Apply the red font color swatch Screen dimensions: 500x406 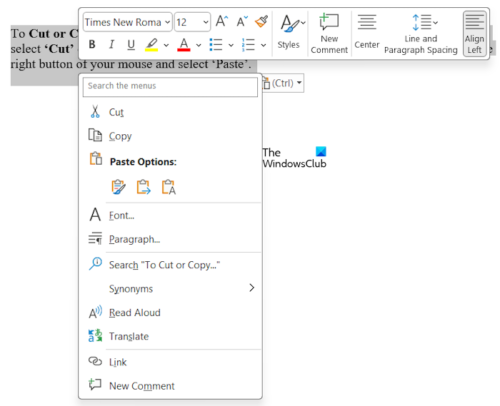point(184,44)
